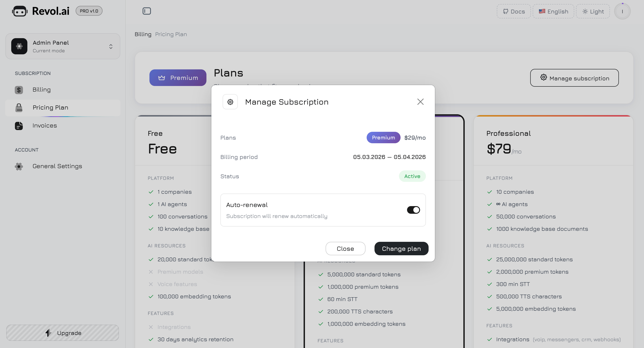The image size is (644, 348).
Task: Click the Premium pill in the dialog
Action: click(x=383, y=138)
